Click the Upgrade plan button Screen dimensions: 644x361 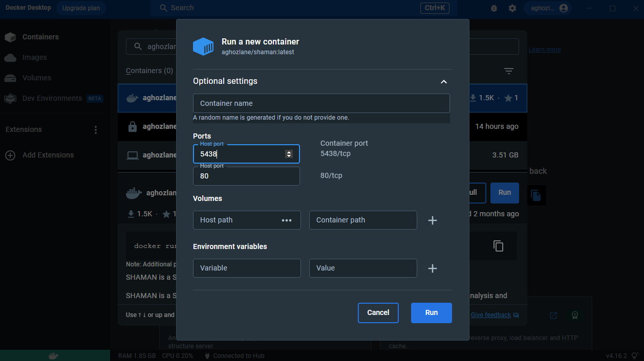coord(81,8)
